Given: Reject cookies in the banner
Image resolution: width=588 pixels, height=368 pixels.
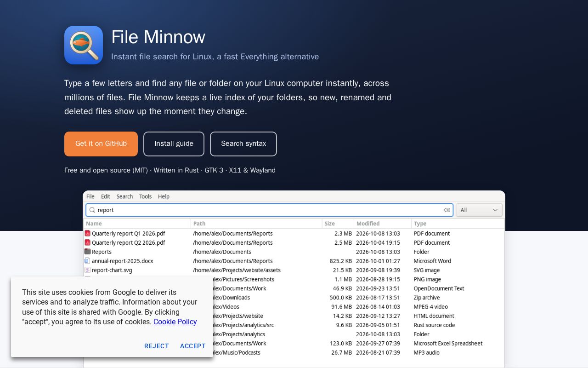Looking at the screenshot, I should pyautogui.click(x=157, y=346).
